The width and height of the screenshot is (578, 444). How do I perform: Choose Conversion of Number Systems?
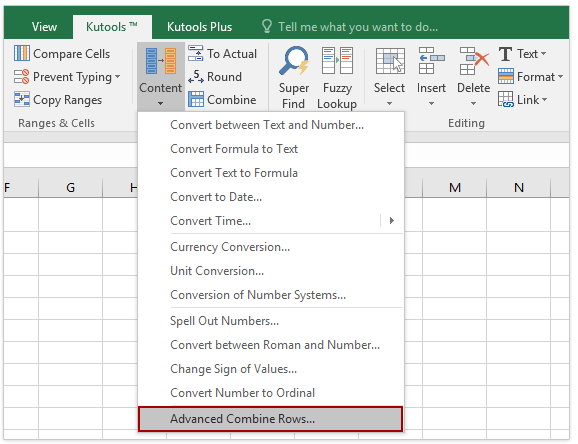pos(271,295)
